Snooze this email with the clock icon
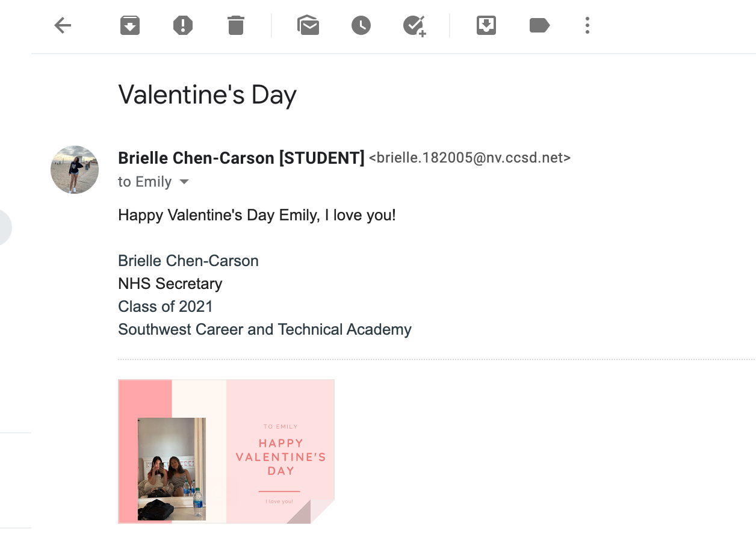The width and height of the screenshot is (756, 549). point(361,25)
